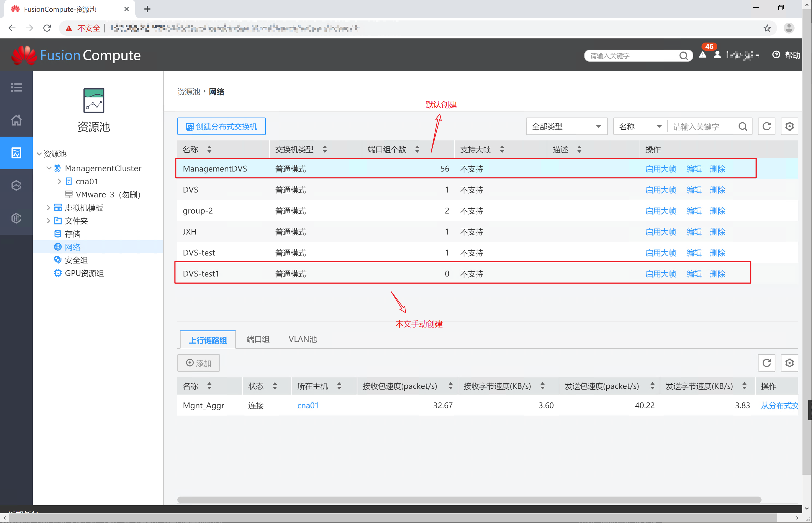The width and height of the screenshot is (812, 523).
Task: Switch to the VLAN池 tab
Action: pos(302,339)
